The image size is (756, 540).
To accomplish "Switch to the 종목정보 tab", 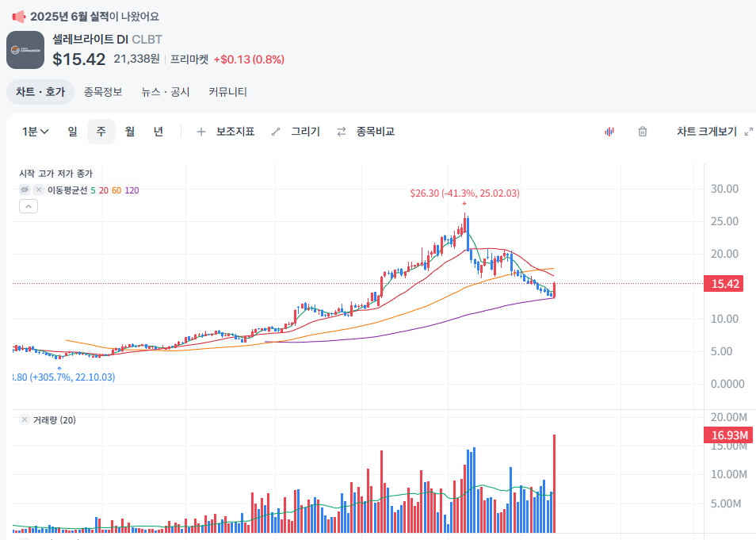I will pyautogui.click(x=103, y=92).
